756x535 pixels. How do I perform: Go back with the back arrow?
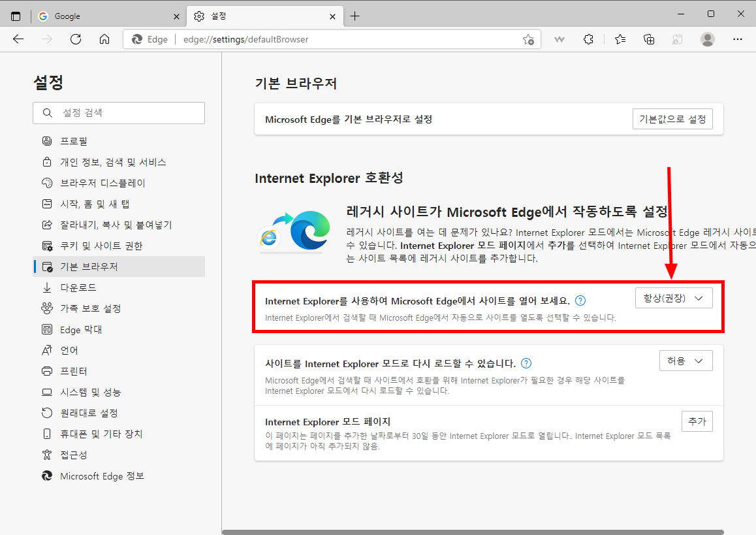(x=18, y=39)
